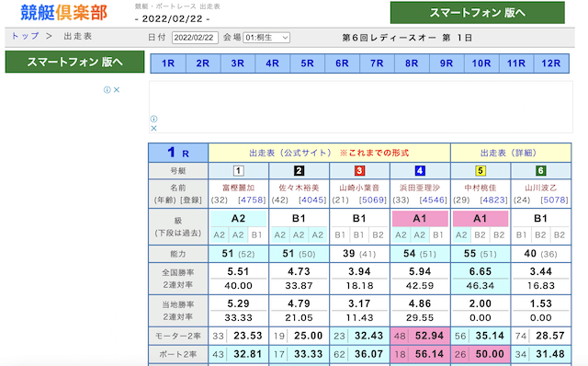Image resolution: width=588 pixels, height=366 pixels.
Task: Click the ボート2率 row label
Action: tap(178, 354)
